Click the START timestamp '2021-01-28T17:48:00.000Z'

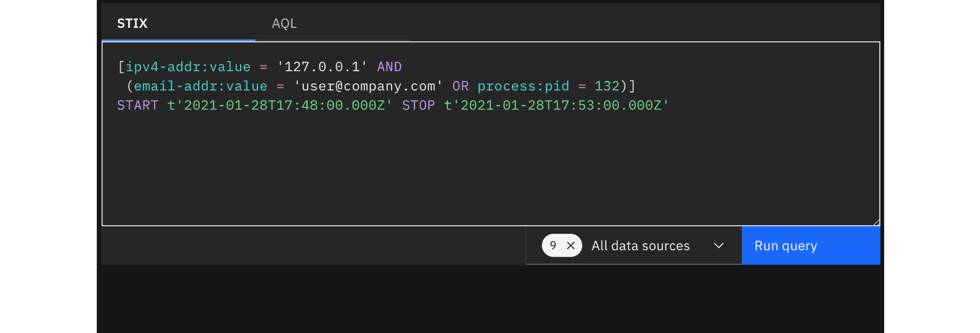280,105
